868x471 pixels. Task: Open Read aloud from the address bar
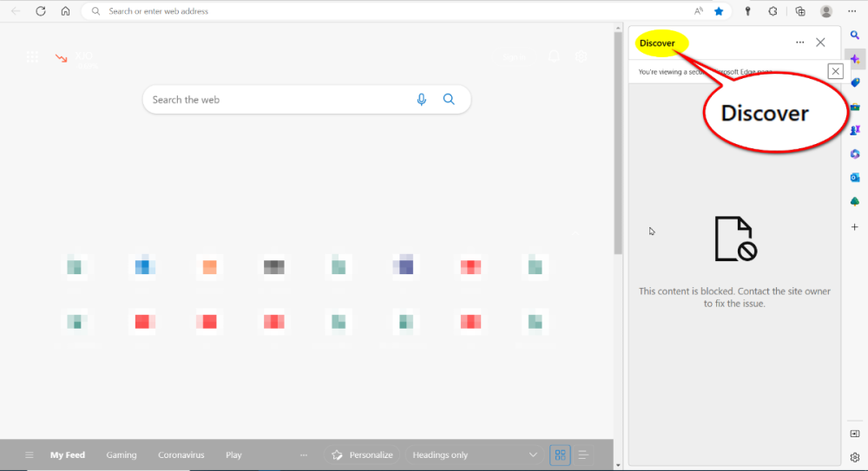click(699, 11)
